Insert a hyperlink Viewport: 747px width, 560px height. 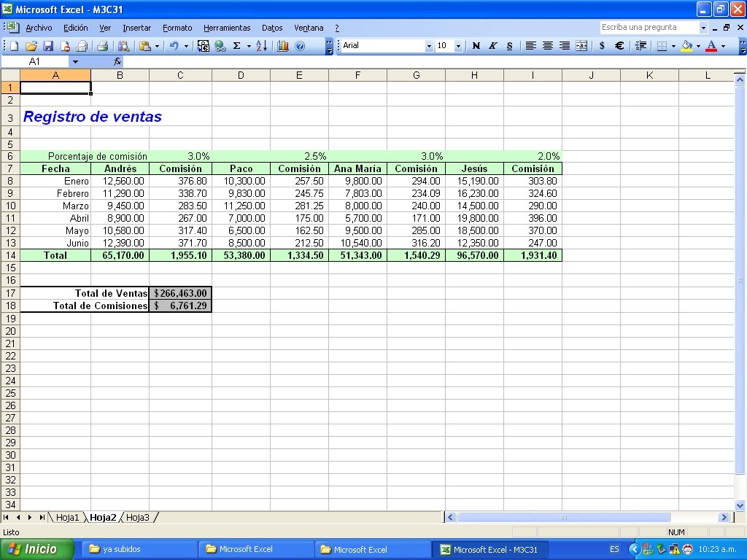tap(219, 45)
